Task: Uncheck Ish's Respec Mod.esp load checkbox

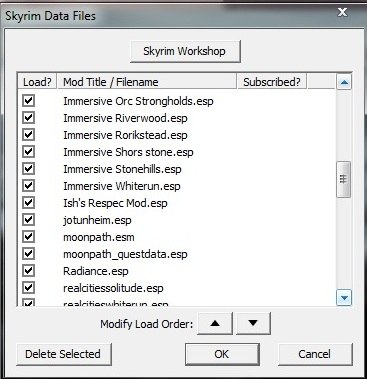Action: tap(28, 202)
